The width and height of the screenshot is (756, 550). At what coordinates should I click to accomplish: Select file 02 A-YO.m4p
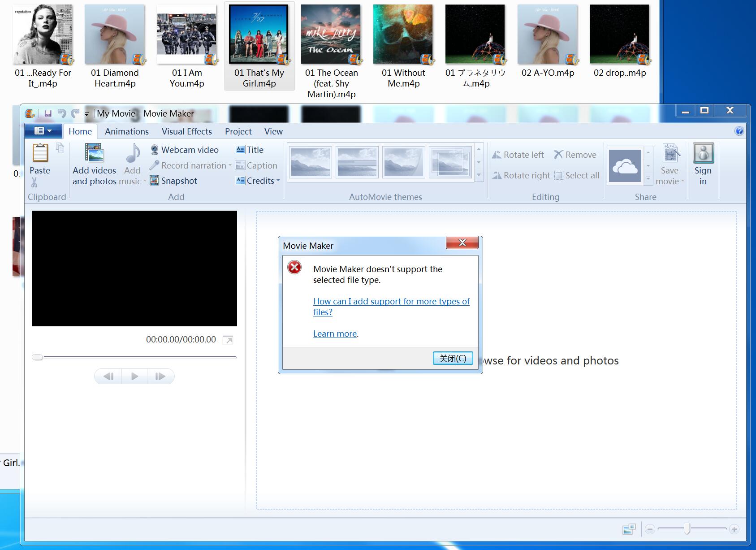548,41
